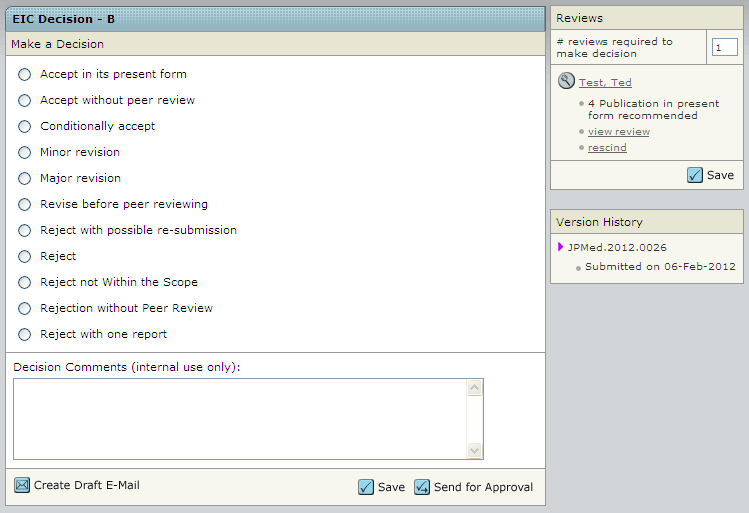This screenshot has width=749, height=513.
Task: Click the comments box scroll down arrow
Action: tap(475, 451)
